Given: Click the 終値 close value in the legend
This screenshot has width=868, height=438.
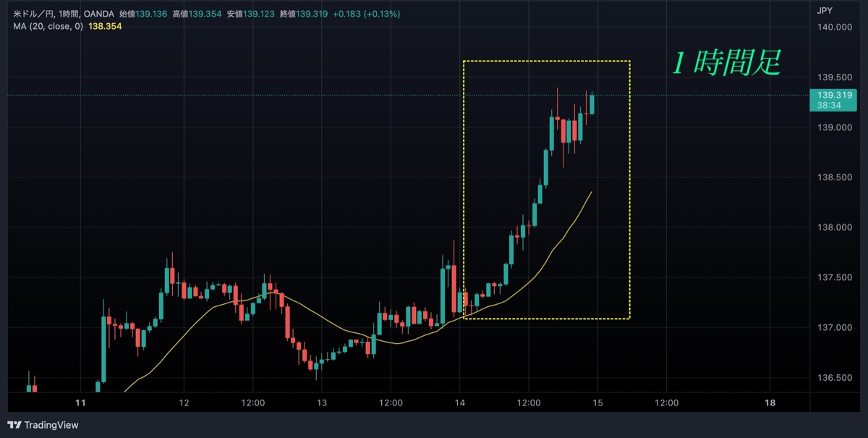Looking at the screenshot, I should [x=304, y=14].
